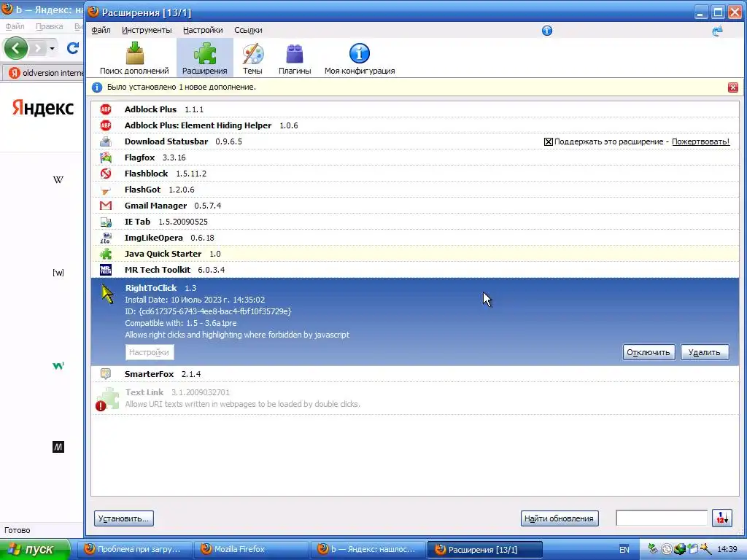Select the Adblock Plus 1.1.1 row
The height and width of the screenshot is (560, 747).
click(415, 109)
